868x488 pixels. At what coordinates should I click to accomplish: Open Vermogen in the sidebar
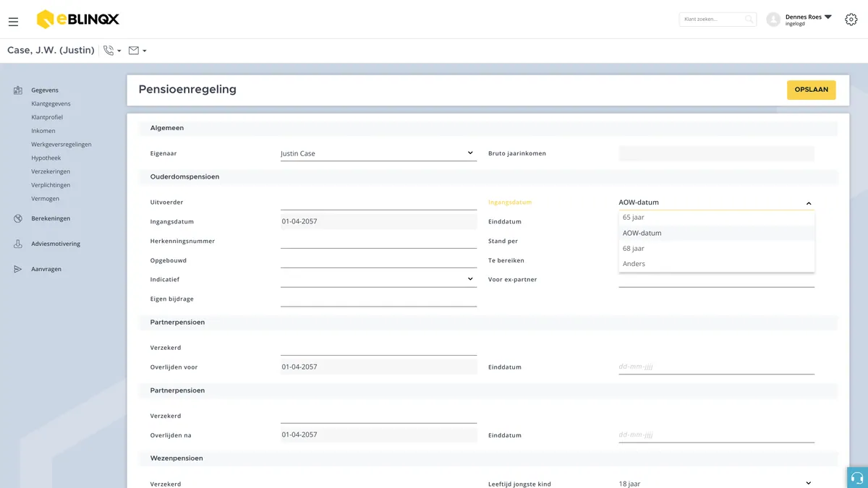[46, 199]
